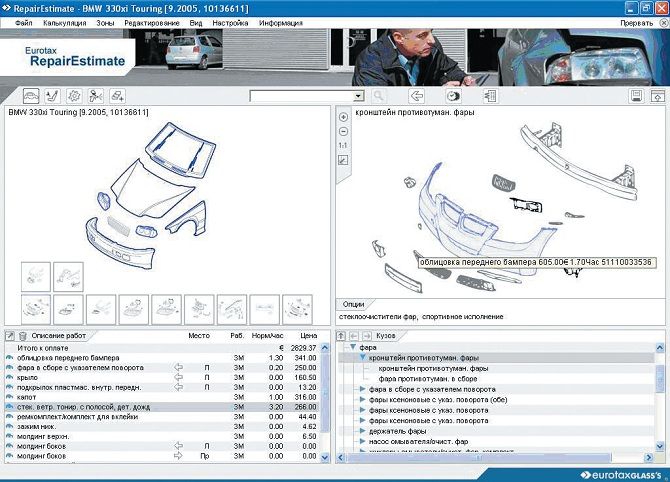Select the ремкомплект/комплект для вклейки row

click(162, 417)
